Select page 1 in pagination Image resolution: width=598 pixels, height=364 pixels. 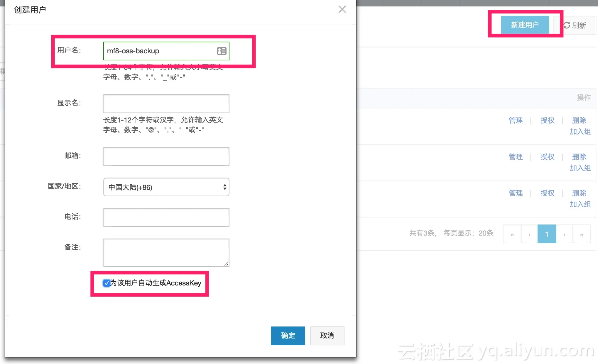click(547, 234)
